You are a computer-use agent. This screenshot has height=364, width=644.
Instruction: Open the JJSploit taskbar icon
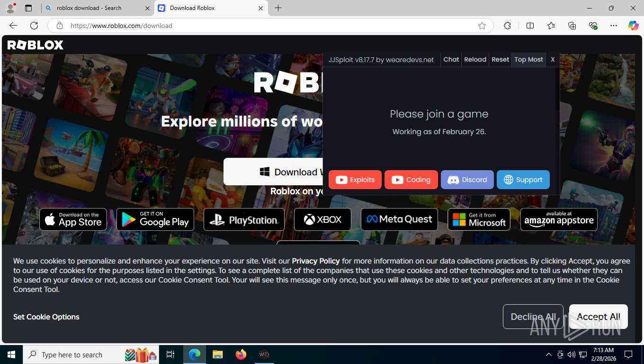264,355
